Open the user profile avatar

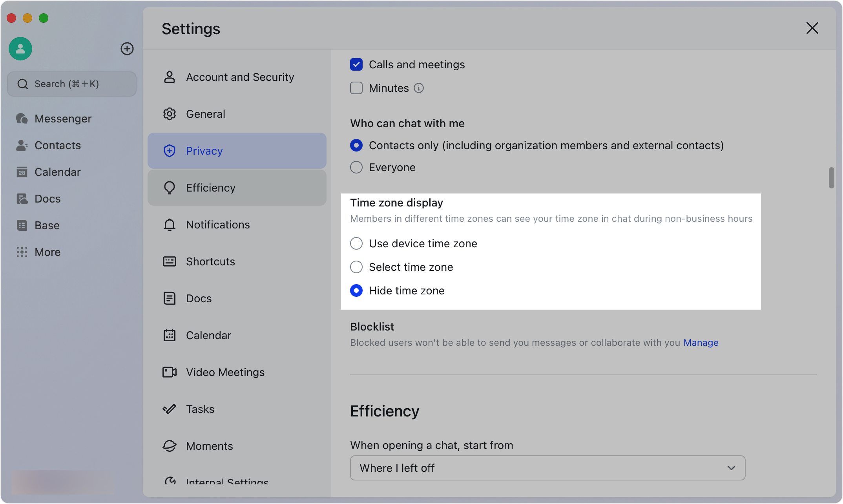(20, 49)
